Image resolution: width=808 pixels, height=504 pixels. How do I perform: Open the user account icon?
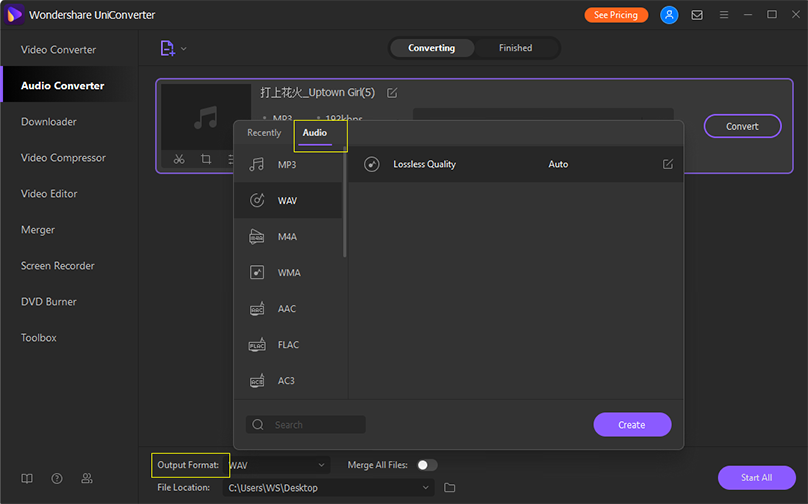(x=670, y=15)
